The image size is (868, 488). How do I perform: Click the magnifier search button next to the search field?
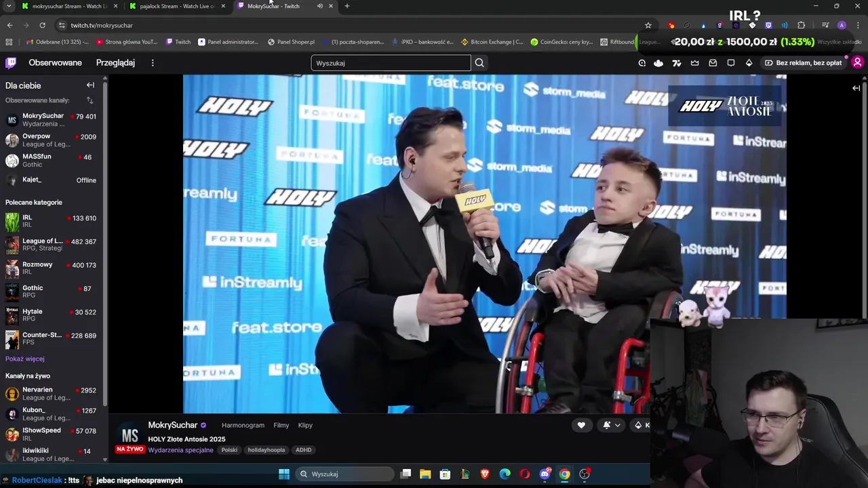coord(479,63)
